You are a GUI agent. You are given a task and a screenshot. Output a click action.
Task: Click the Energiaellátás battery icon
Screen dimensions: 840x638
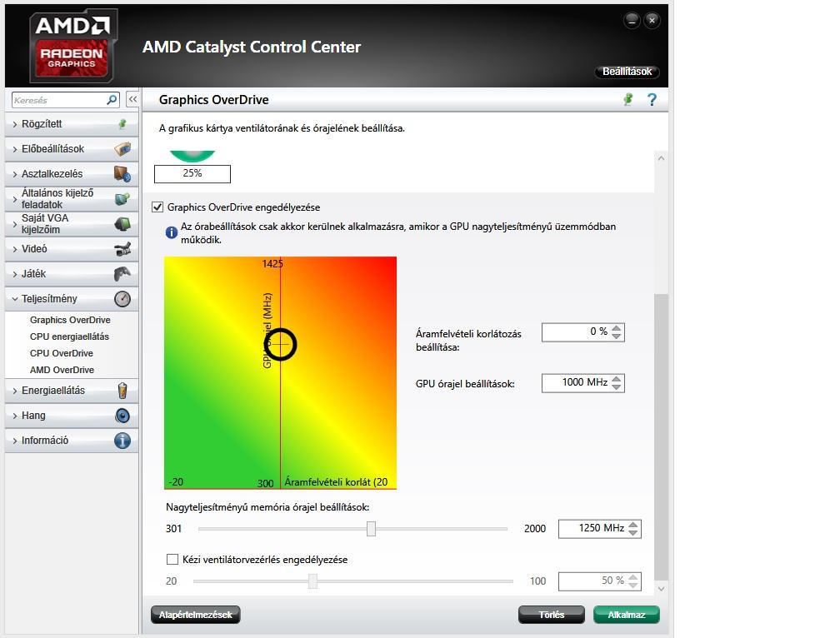[x=122, y=391]
